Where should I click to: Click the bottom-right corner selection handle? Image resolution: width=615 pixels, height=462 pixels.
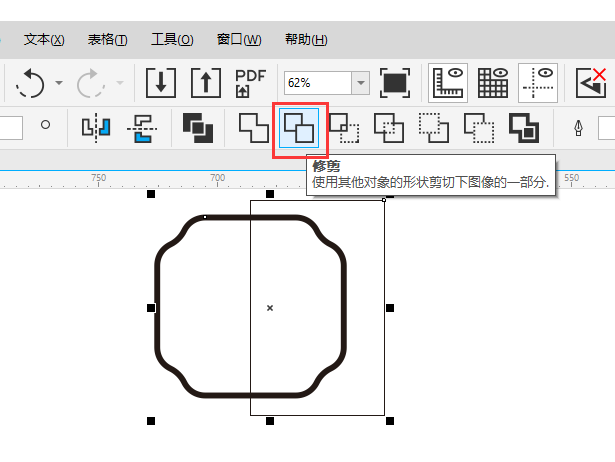(x=390, y=421)
